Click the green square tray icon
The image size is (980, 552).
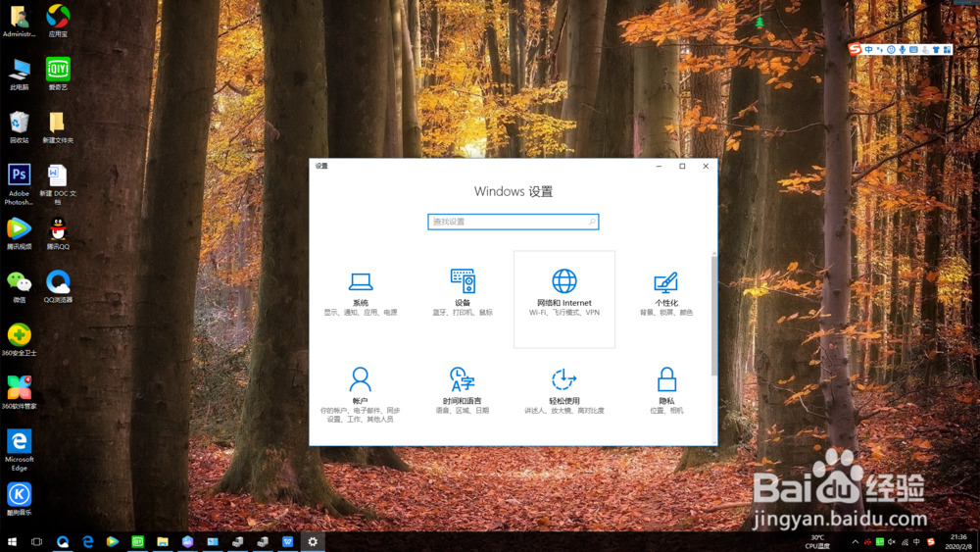coord(879,542)
